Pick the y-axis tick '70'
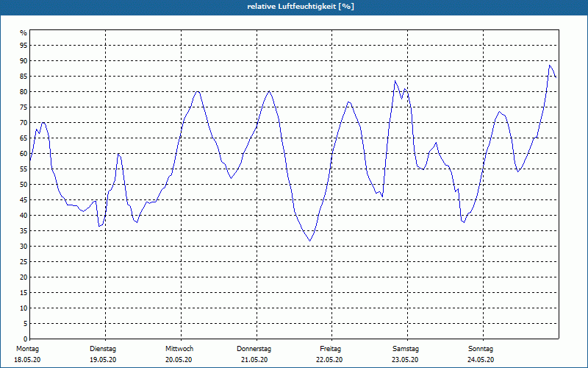The image size is (588, 368). click(24, 122)
